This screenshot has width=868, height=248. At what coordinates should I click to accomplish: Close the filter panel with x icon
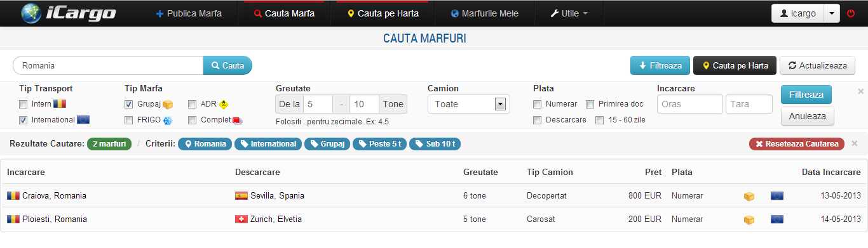pos(860,91)
